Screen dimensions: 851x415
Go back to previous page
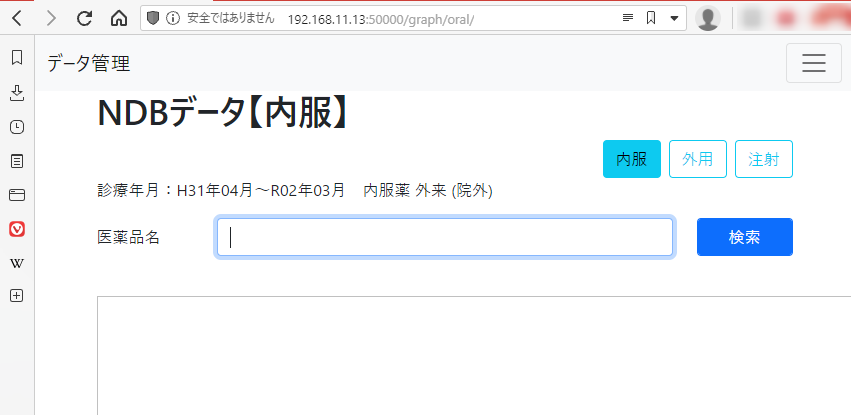[17, 18]
